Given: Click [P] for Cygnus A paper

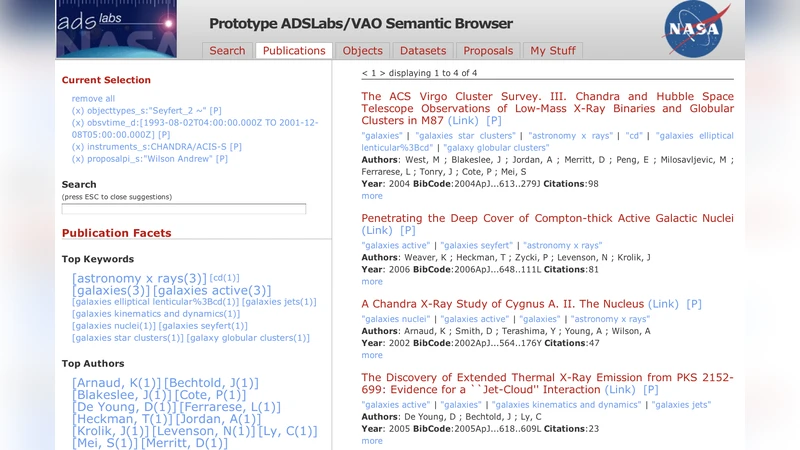Looking at the screenshot, I should point(694,304).
